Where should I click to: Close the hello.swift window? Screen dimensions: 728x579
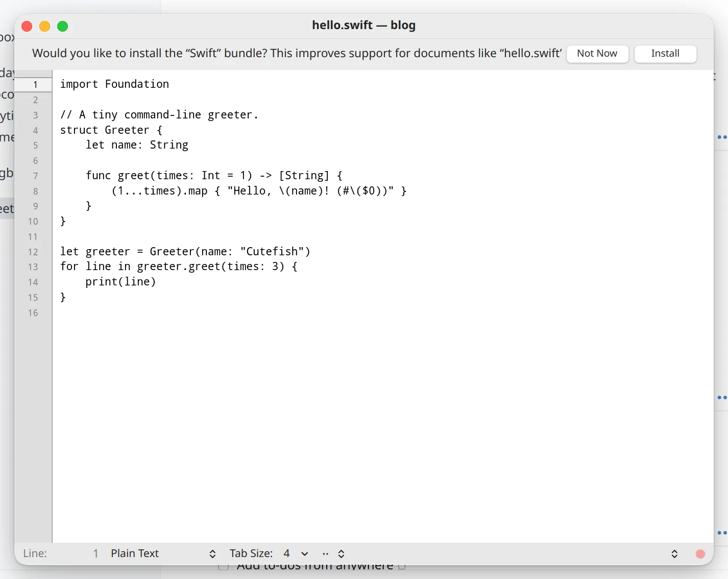(x=27, y=26)
